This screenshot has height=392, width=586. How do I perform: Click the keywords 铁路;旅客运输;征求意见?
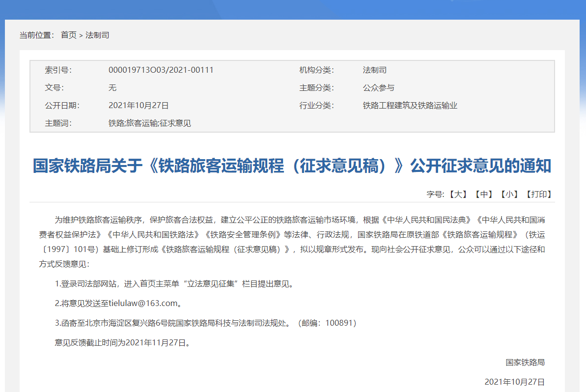tap(149, 123)
